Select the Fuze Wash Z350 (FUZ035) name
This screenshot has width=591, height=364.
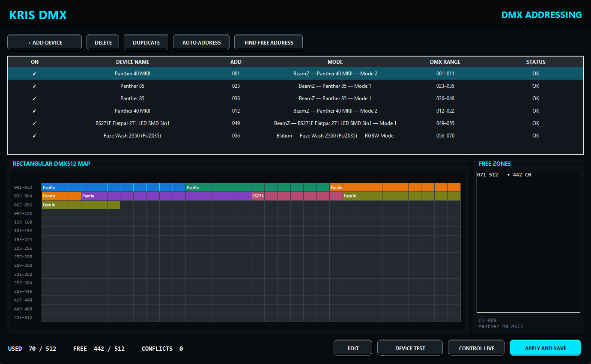point(132,136)
